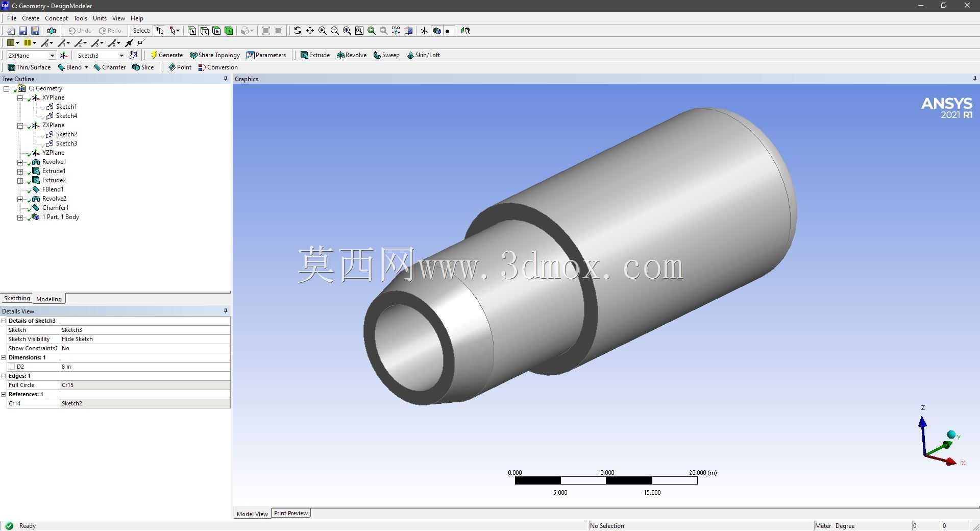
Task: Click the Box Zoom icon
Action: 335,31
